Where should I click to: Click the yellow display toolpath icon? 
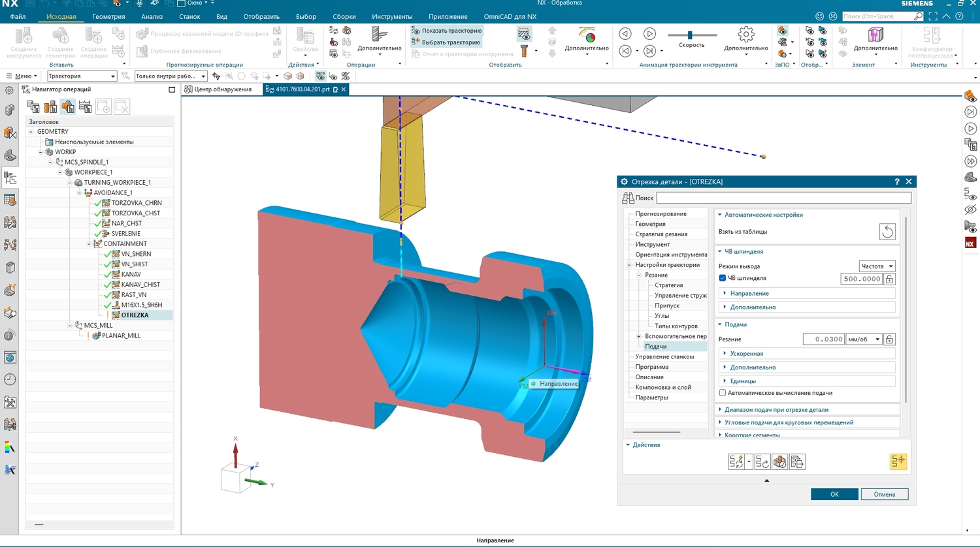pos(898,461)
